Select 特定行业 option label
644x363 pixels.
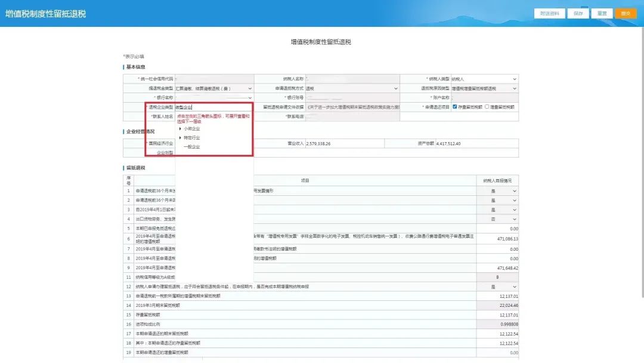[x=191, y=138]
